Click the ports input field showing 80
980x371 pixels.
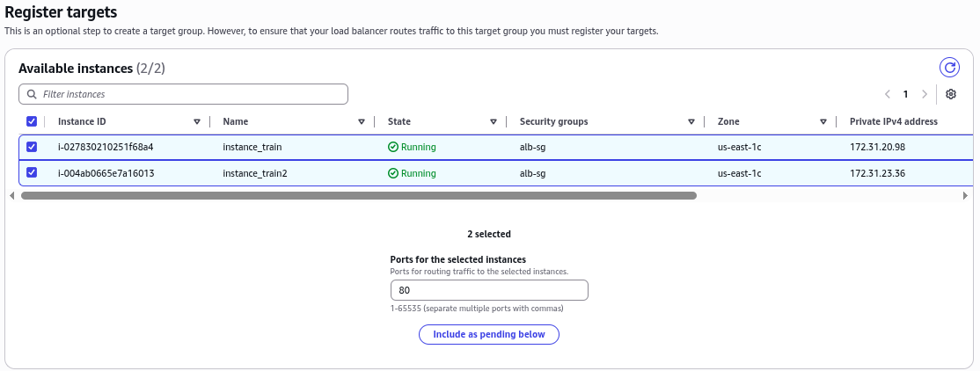[x=489, y=290]
